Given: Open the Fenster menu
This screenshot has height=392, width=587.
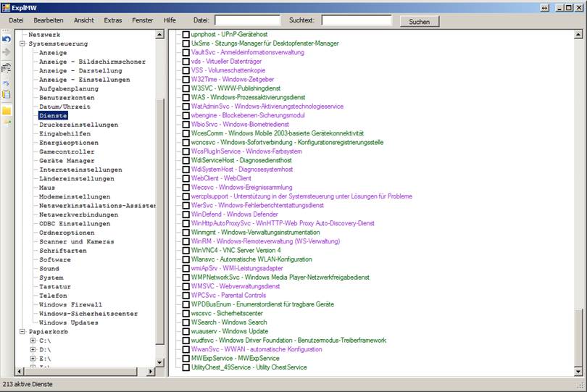Looking at the screenshot, I should click(x=143, y=20).
